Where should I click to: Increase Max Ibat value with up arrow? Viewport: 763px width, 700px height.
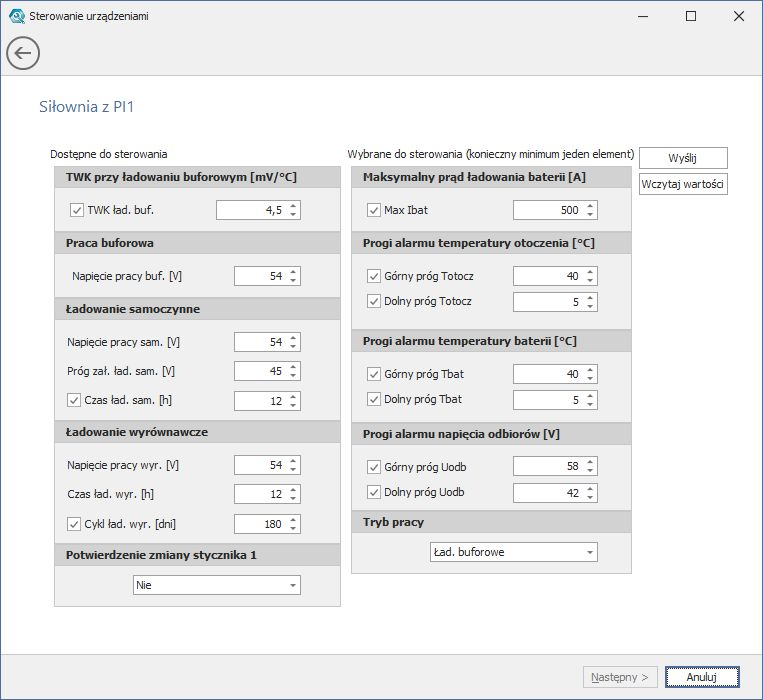click(x=590, y=206)
